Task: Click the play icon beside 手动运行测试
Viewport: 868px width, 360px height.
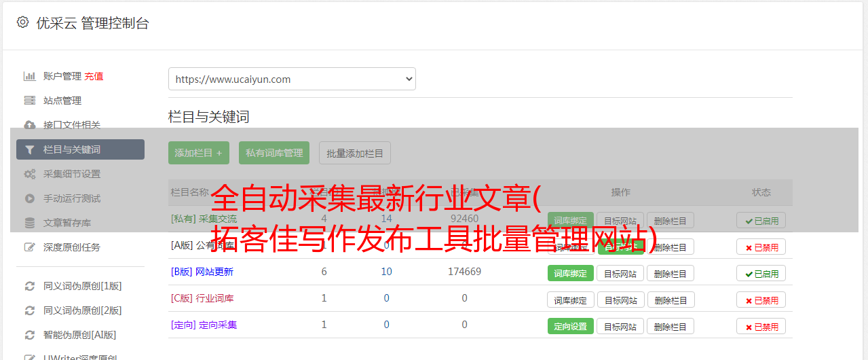Action: (29, 198)
